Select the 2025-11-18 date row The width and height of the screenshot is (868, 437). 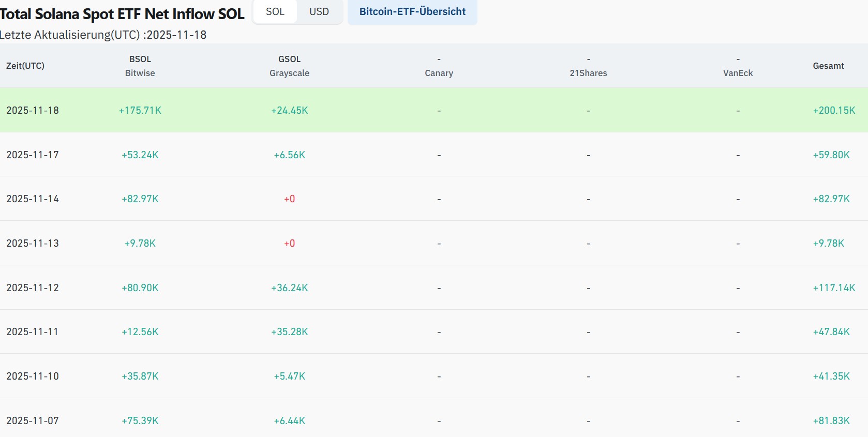33,110
